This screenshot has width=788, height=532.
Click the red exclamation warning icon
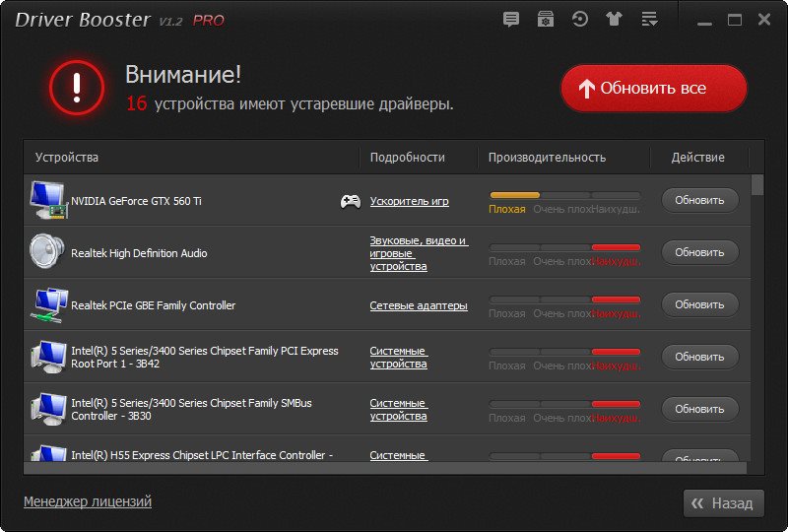77,88
